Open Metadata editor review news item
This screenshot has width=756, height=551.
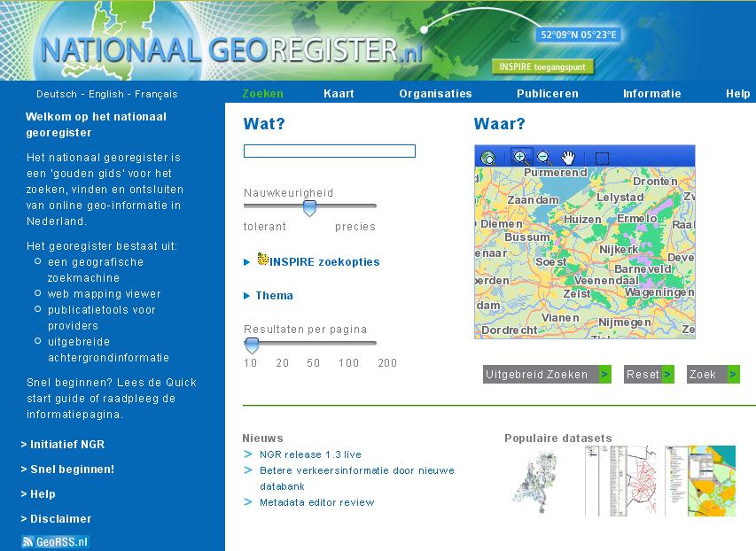click(316, 502)
